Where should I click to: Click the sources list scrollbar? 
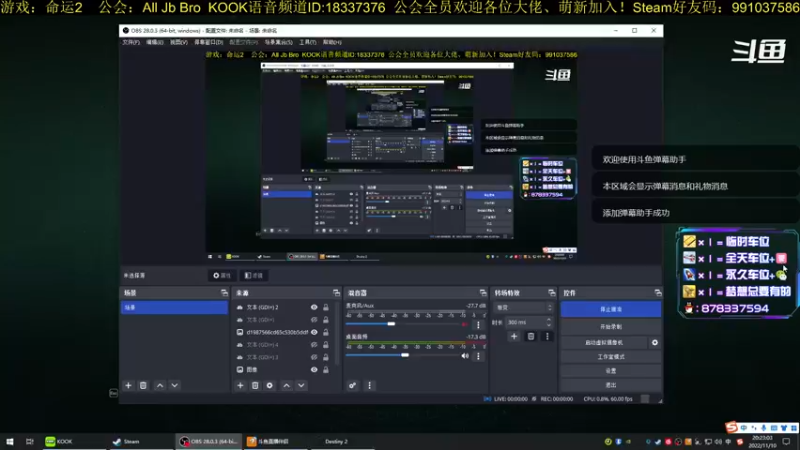click(x=337, y=333)
